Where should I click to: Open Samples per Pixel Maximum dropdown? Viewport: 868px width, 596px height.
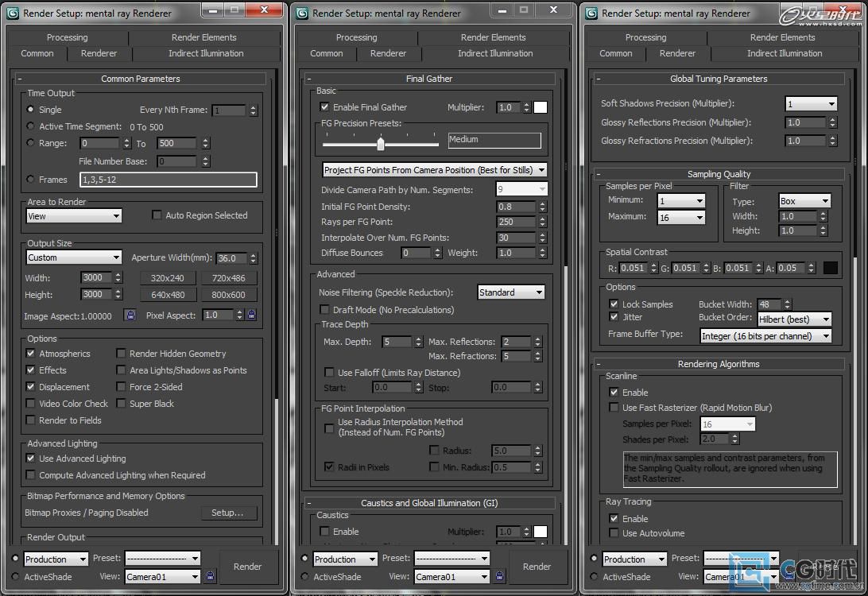point(681,218)
